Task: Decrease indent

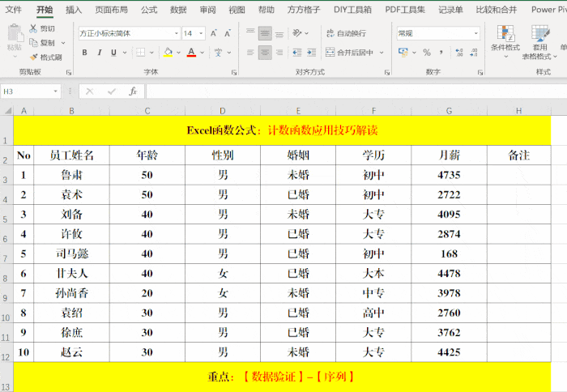Action: coord(297,53)
